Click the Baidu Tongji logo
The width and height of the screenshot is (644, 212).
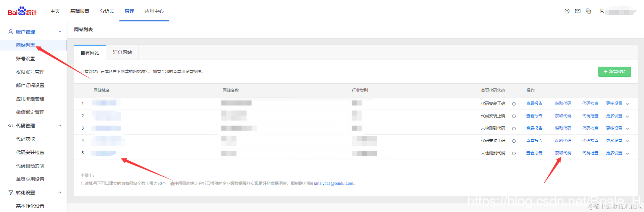point(22,11)
